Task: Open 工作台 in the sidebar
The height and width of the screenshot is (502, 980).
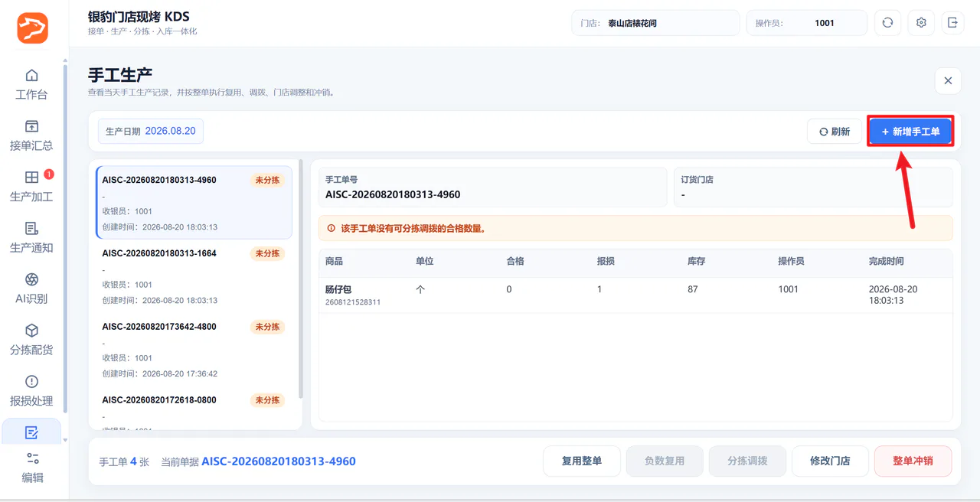Action: (31, 84)
